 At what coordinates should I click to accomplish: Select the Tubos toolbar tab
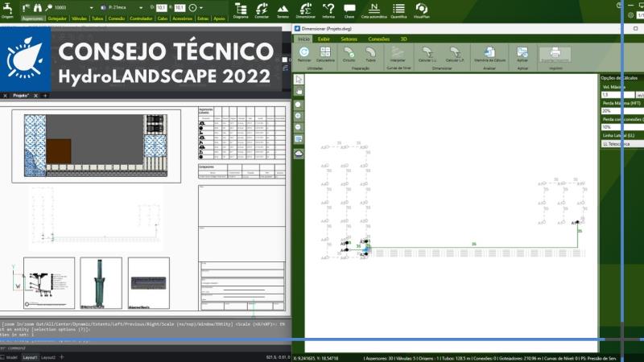pos(97,19)
